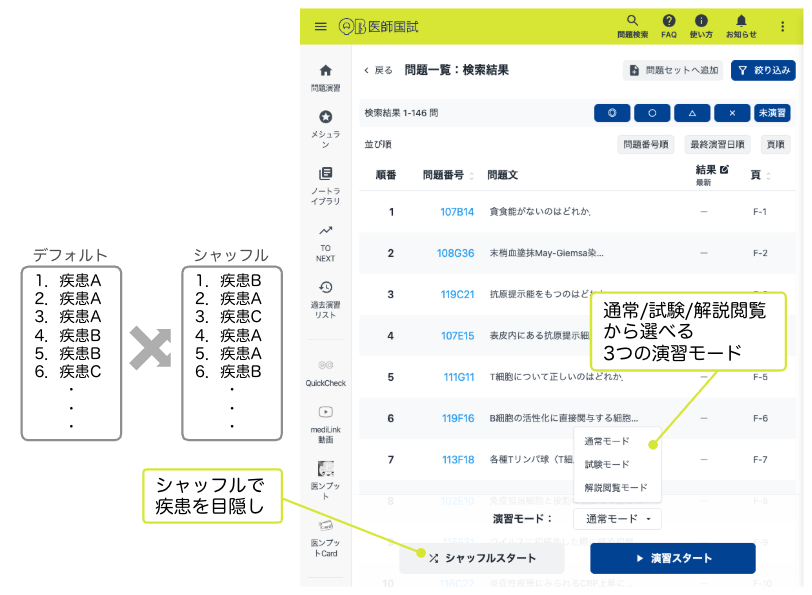Toggle the △ result filter

coord(692,113)
